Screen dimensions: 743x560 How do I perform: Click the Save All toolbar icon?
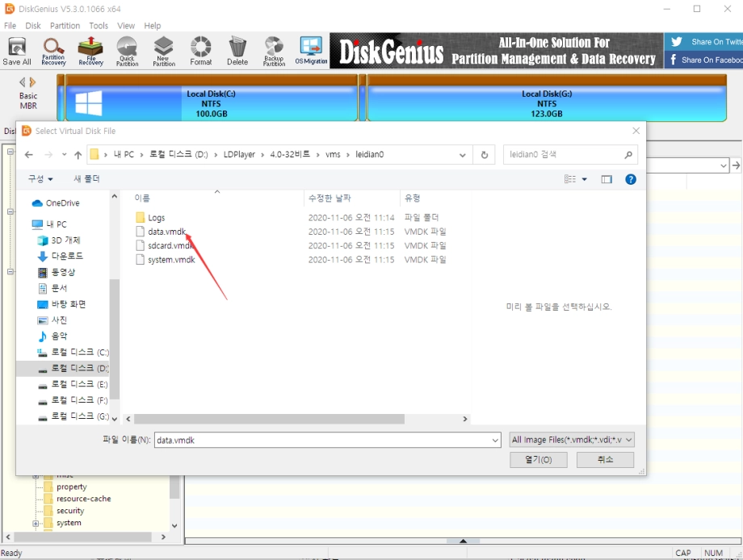(x=17, y=51)
